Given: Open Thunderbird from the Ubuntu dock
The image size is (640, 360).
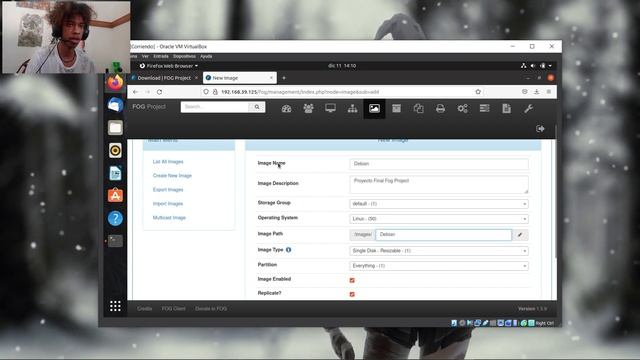Looking at the screenshot, I should (115, 105).
